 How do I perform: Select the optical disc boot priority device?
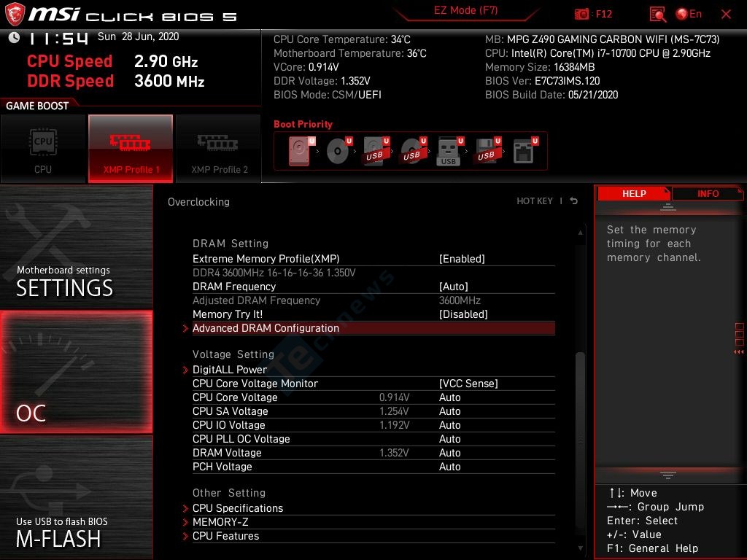[339, 151]
